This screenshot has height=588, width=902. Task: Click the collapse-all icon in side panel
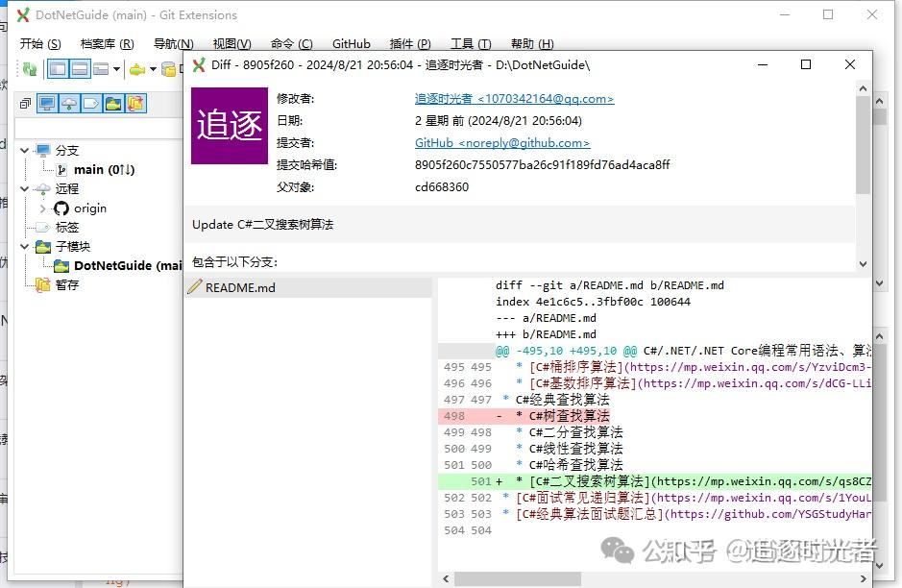click(x=25, y=104)
